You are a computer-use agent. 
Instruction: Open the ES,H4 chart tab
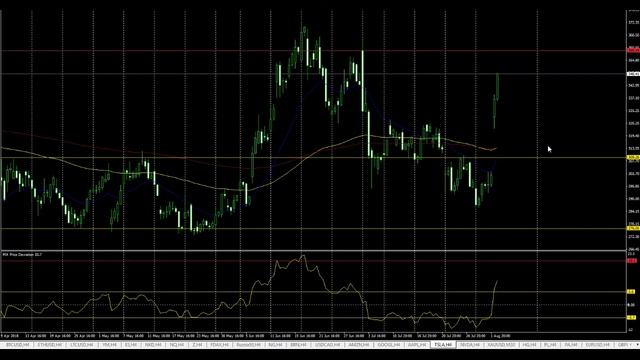point(131,345)
